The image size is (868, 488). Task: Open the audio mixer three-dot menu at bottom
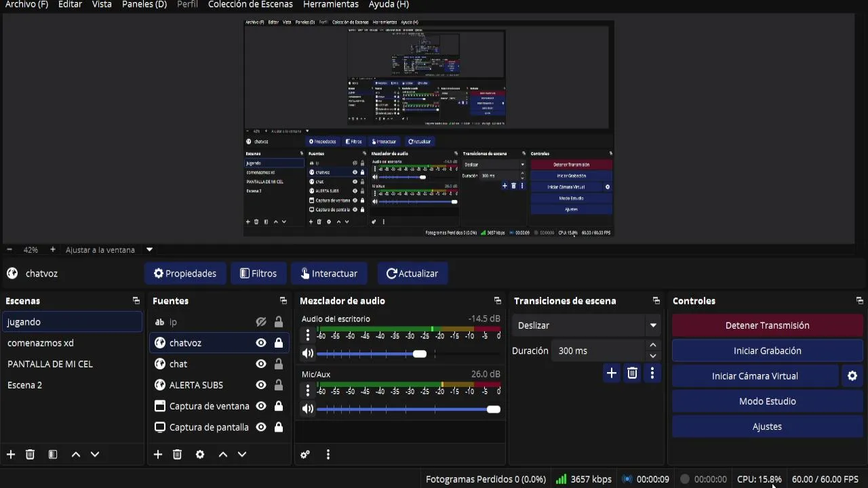click(x=328, y=455)
